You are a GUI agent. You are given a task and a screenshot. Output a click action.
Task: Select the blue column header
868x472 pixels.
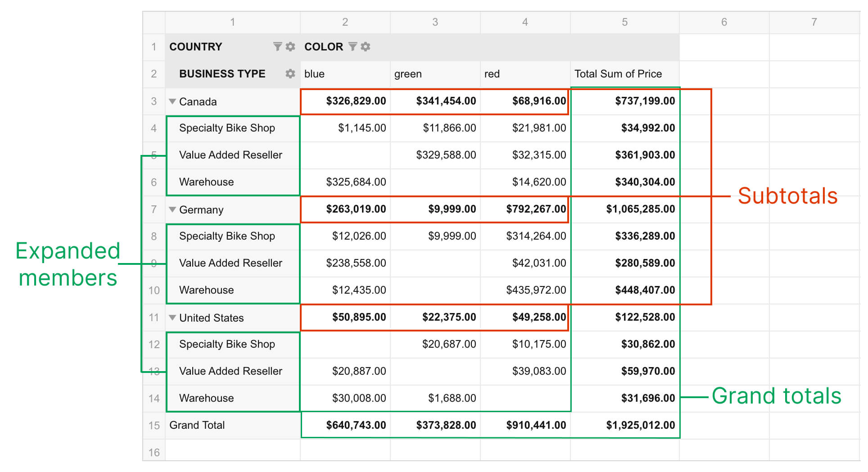click(314, 74)
